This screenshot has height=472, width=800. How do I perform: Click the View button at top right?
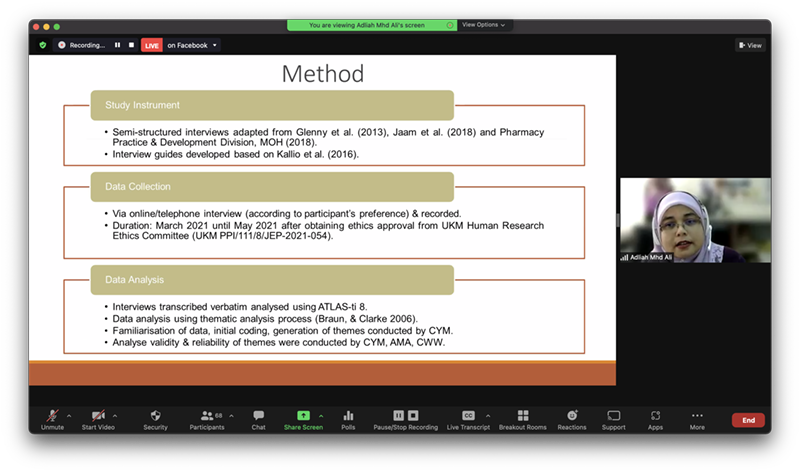[750, 45]
